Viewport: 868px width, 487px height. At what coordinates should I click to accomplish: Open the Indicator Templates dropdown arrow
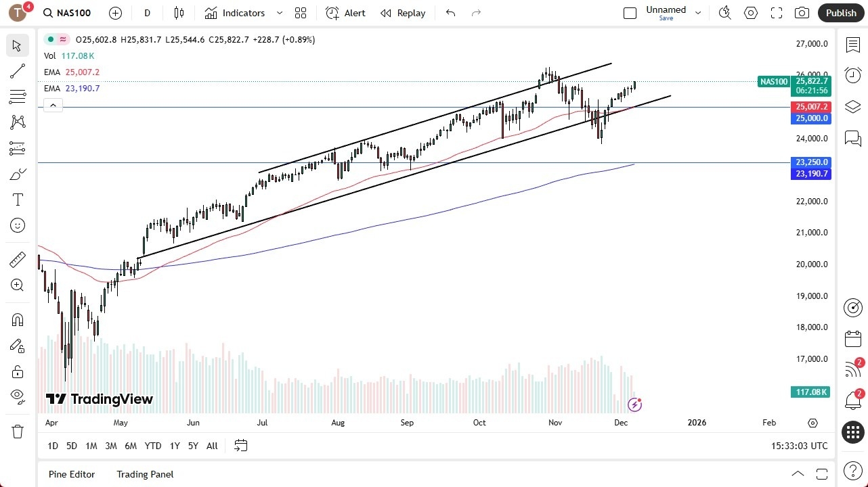279,13
